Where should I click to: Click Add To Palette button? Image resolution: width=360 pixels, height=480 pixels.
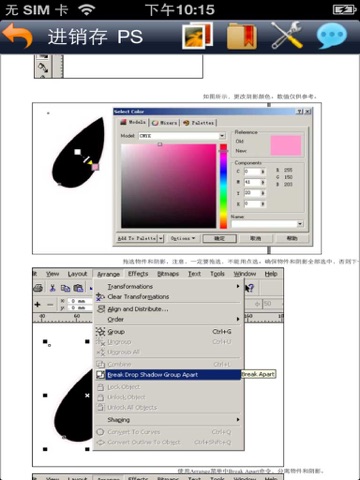tap(137, 238)
